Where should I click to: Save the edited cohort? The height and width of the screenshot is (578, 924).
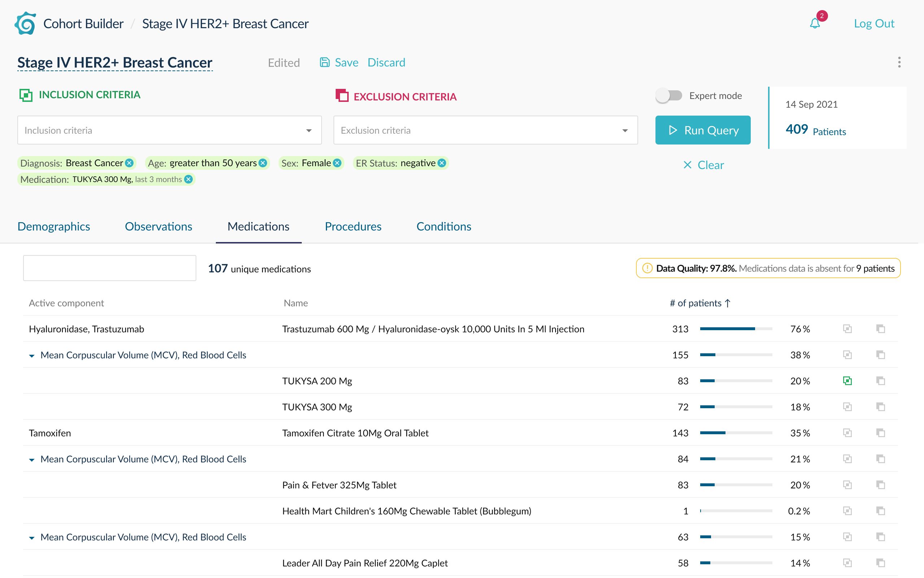(x=339, y=62)
